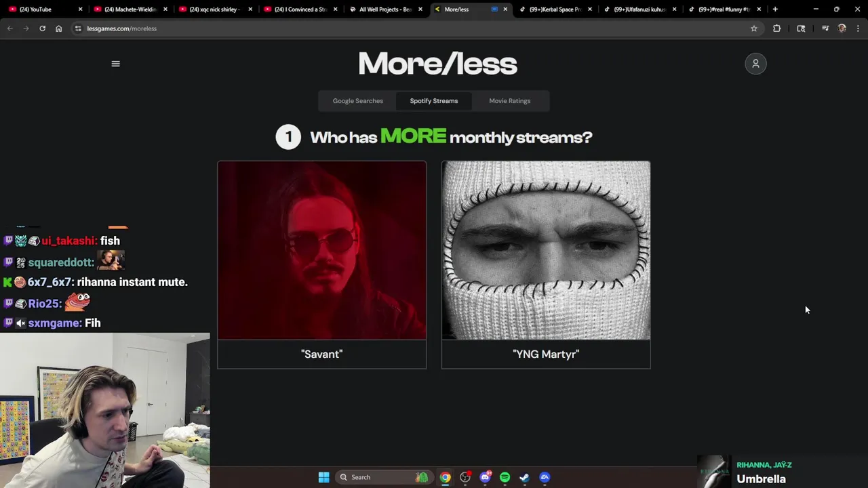This screenshot has width=868, height=488.
Task: Open Chrome three-dot menu
Action: [x=858, y=28]
